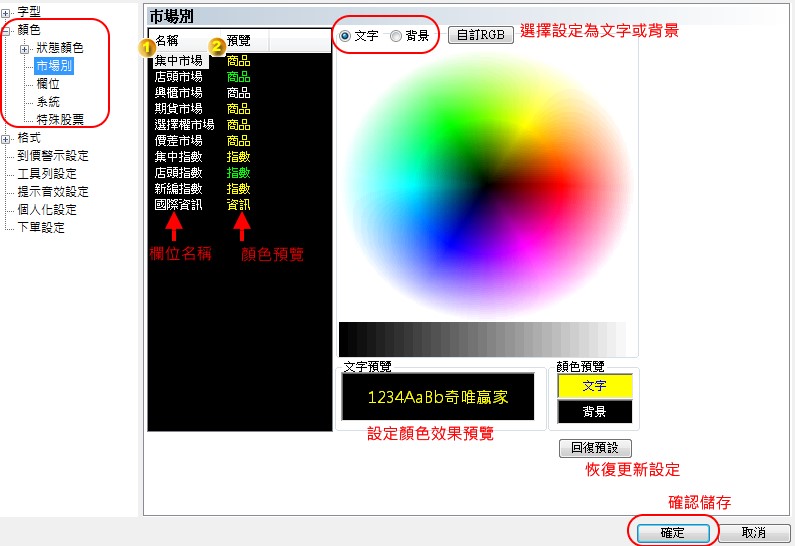The image size is (795, 546).
Task: Expand the 字型 tree node
Action: 6,12
